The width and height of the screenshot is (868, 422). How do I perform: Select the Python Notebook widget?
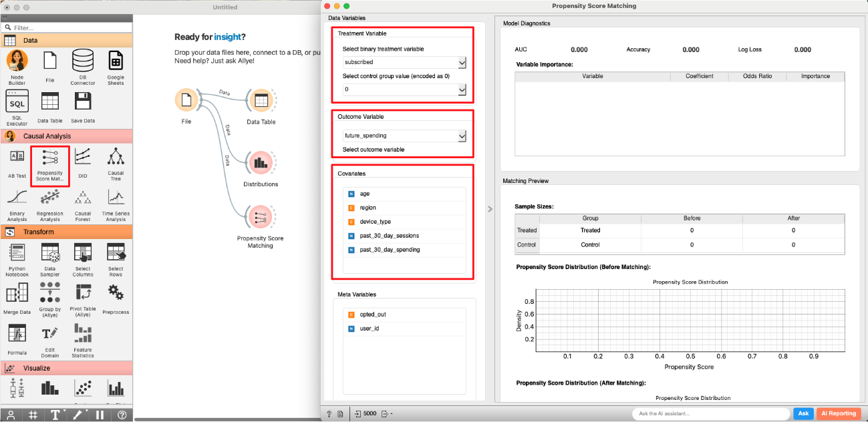coord(17,254)
